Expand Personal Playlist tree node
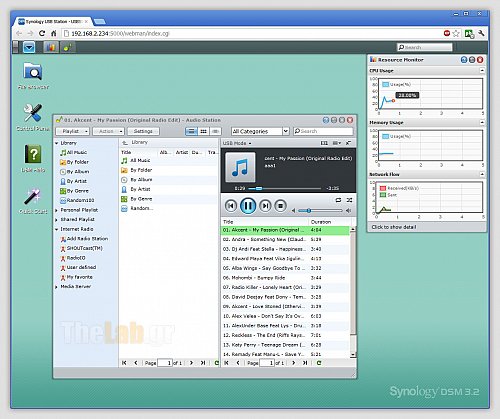This screenshot has width=500, height=419. (x=57, y=210)
